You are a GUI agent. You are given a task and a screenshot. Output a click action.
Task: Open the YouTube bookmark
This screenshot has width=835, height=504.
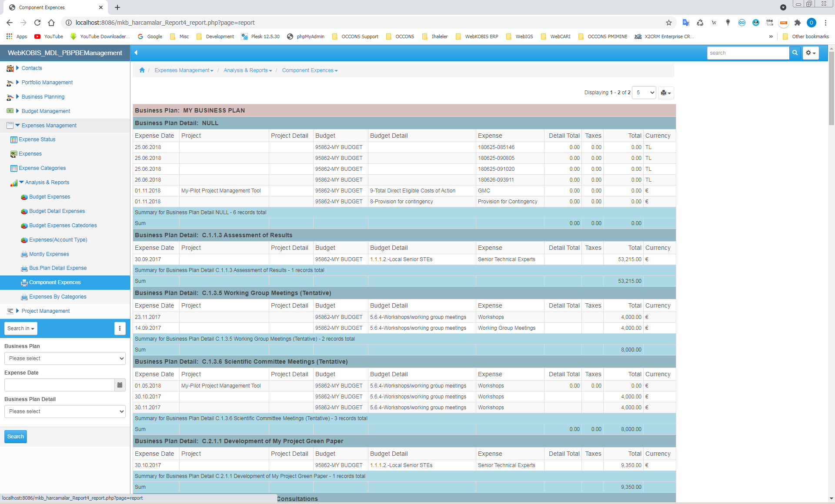pos(49,36)
